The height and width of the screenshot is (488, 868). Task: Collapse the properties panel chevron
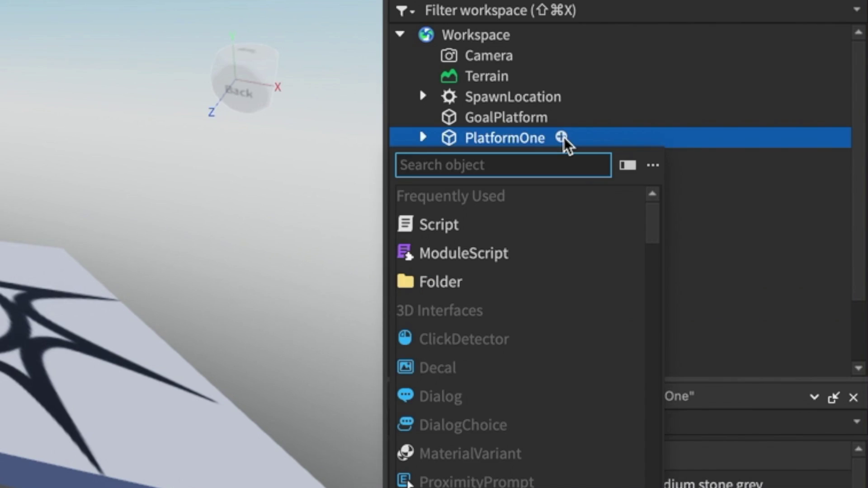click(814, 398)
